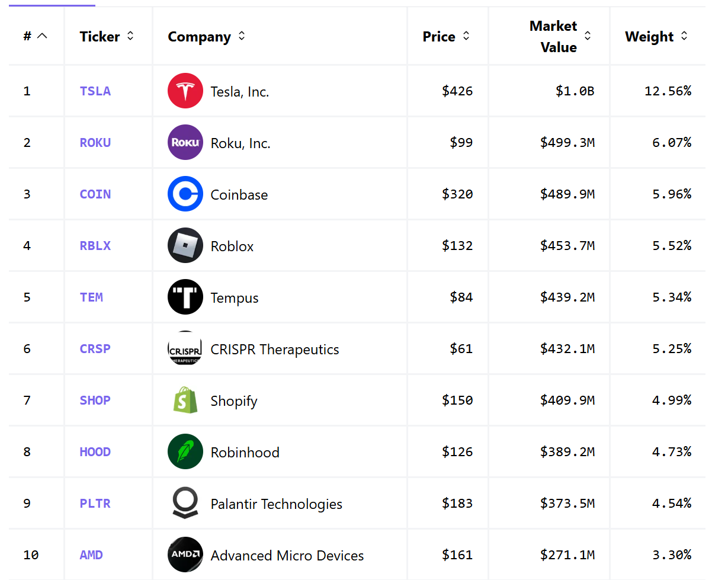Open the TSLA ticker link
The image size is (728, 580).
[95, 91]
